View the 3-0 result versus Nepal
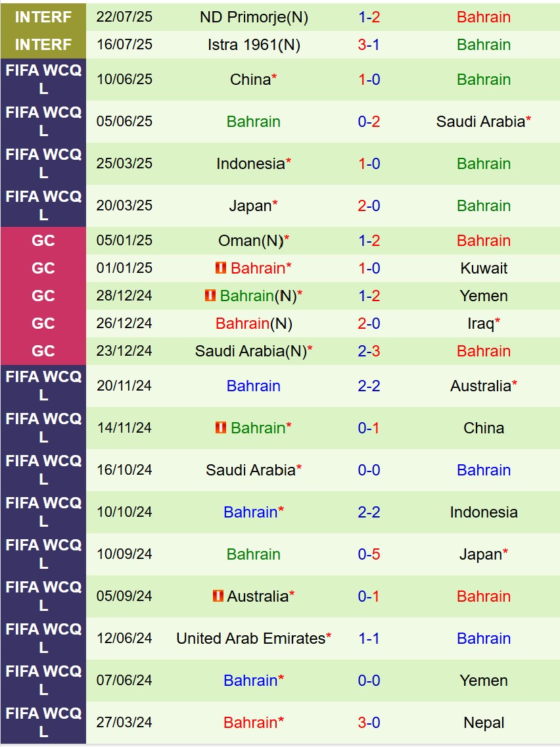Viewport: 560px width, 747px height. point(369,723)
